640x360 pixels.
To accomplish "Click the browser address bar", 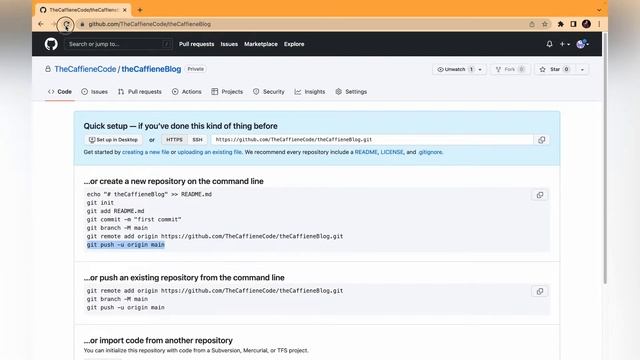I will pyautogui.click(x=301, y=24).
